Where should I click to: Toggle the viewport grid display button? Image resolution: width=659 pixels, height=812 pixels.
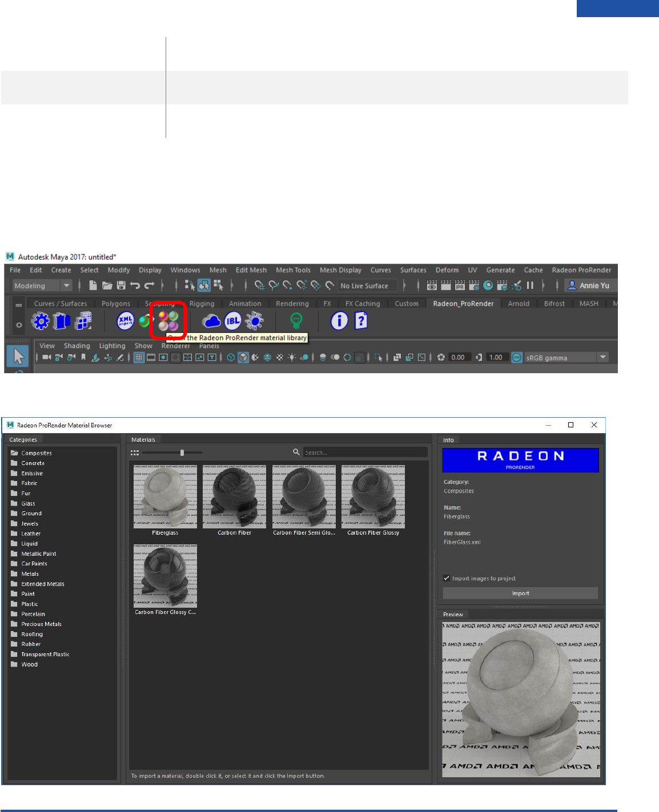(139, 358)
